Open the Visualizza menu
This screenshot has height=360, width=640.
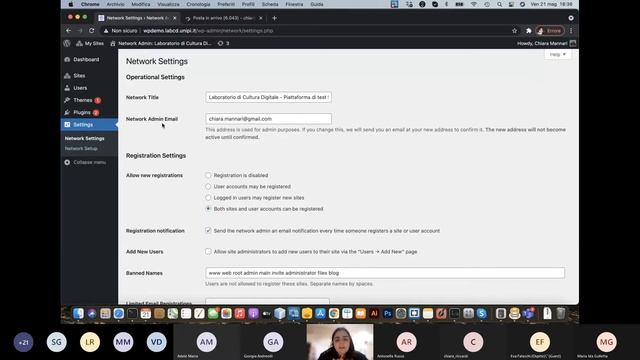pyautogui.click(x=168, y=4)
